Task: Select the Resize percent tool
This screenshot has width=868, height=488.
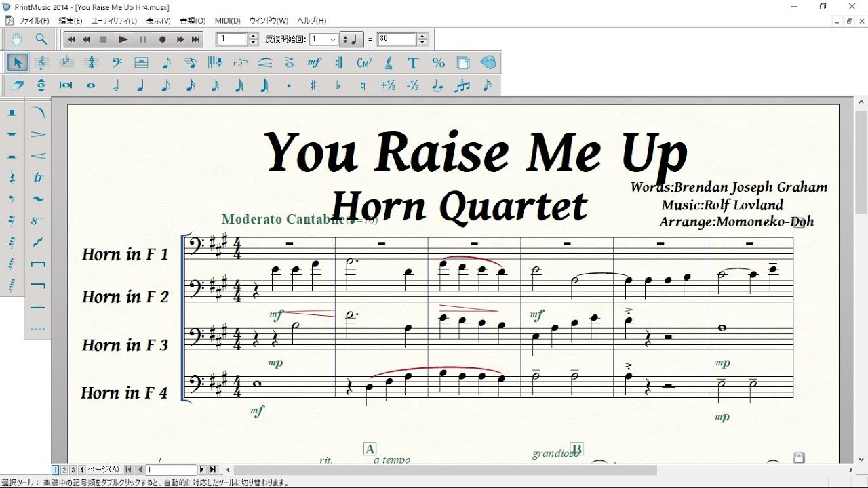Action: (x=438, y=63)
